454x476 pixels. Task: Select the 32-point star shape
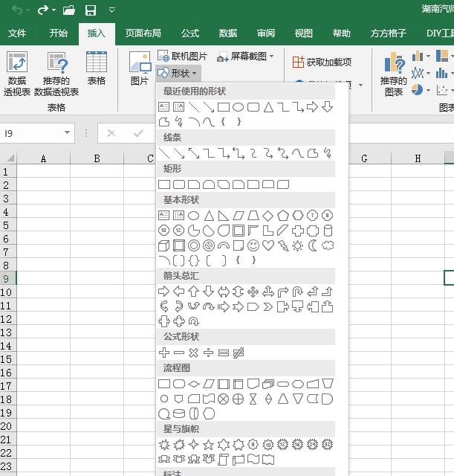tap(328, 445)
